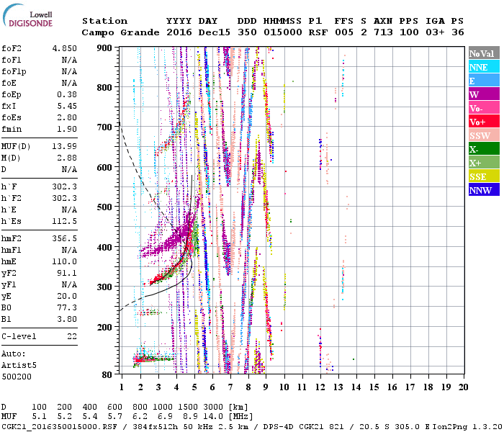Click the h`F value 302.3

click(x=65, y=186)
